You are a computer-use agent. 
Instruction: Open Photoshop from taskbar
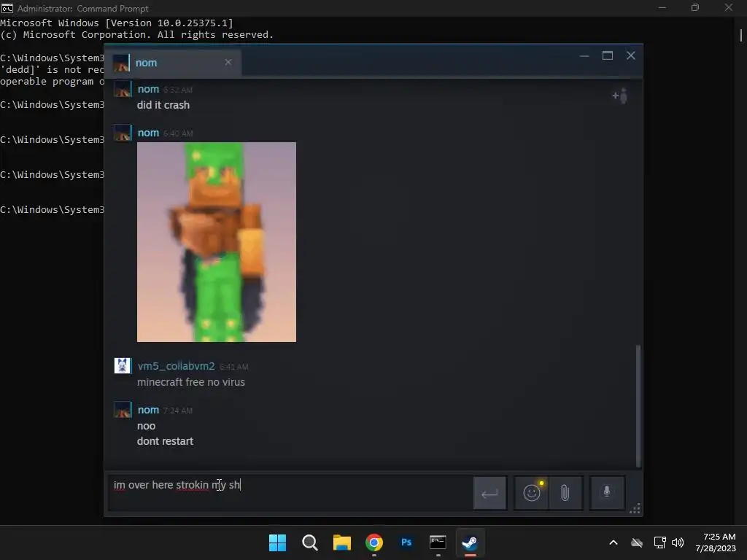[x=406, y=542]
